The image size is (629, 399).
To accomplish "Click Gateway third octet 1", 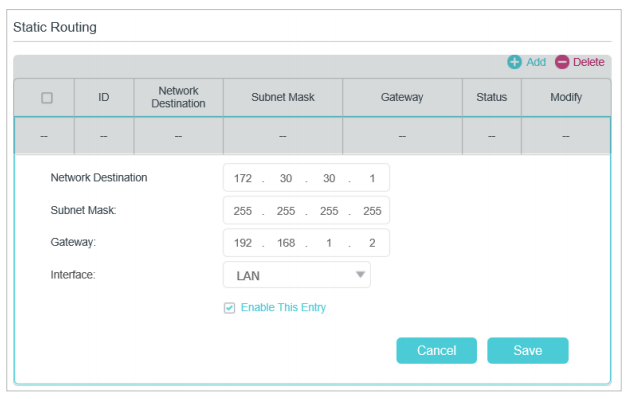I will tap(329, 243).
